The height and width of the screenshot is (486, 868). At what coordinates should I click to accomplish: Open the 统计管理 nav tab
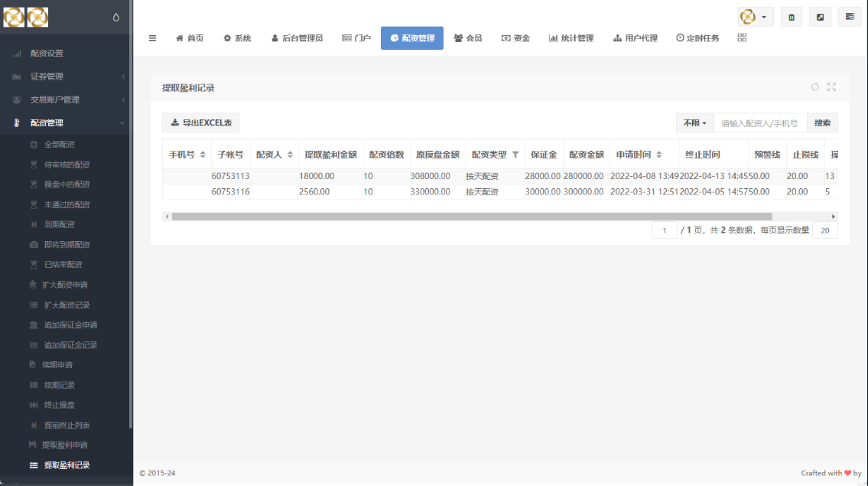(x=571, y=38)
